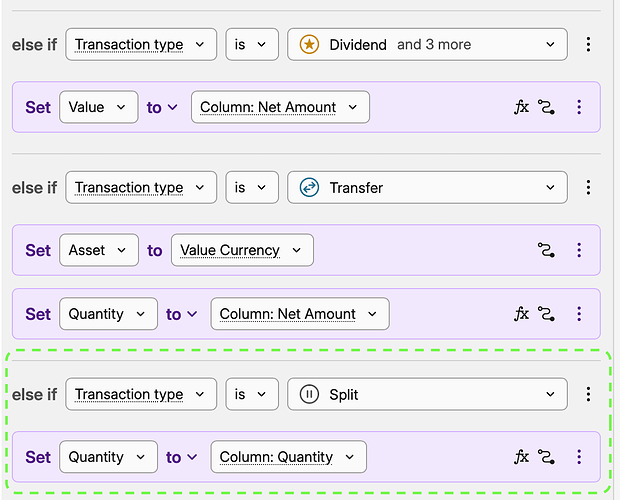Open the Value field dropdown
Image resolution: width=620 pixels, height=500 pixels.
[98, 107]
